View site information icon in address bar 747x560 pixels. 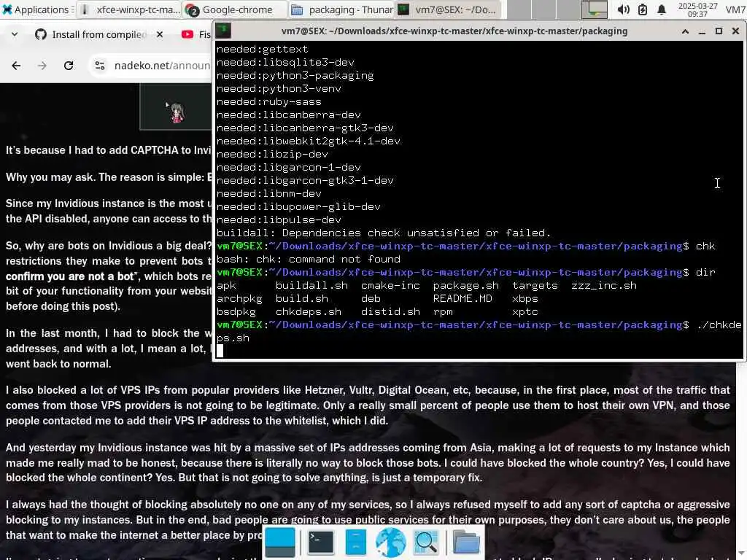[x=99, y=66]
